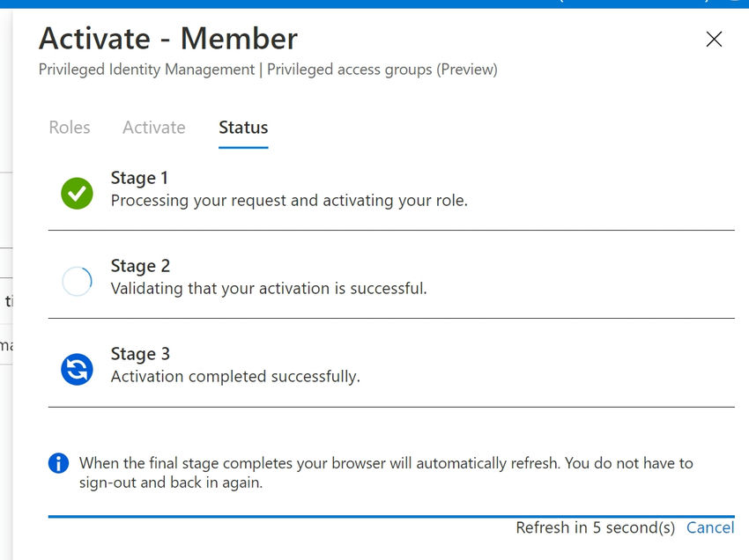Switch to the Roles tab
Viewport: 749px width, 560px height.
(x=70, y=128)
